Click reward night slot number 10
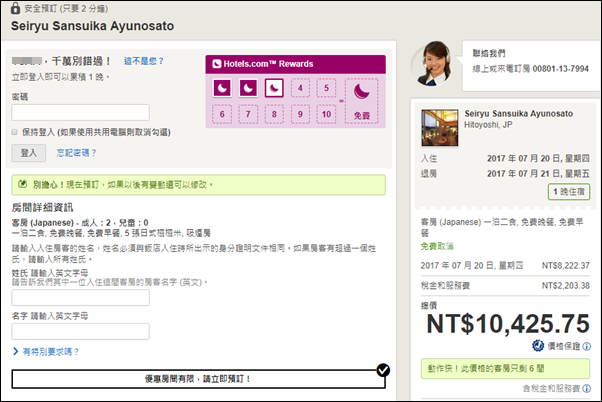602x402 pixels. (x=326, y=114)
